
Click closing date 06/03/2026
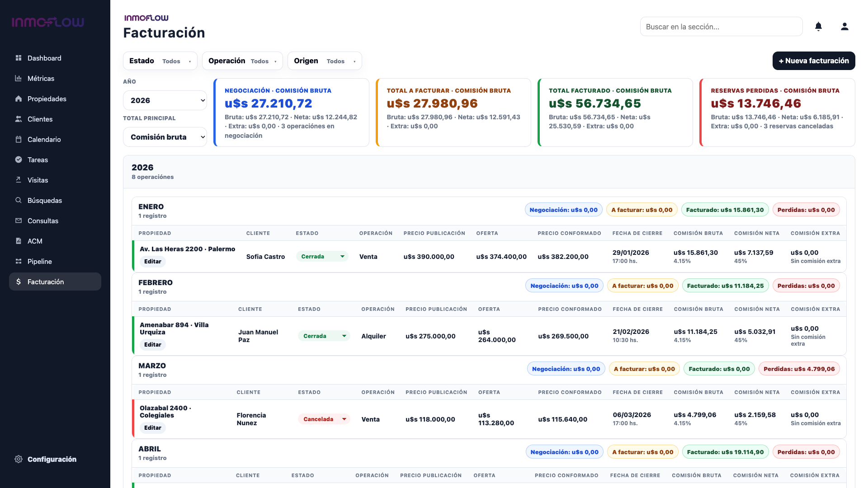(x=632, y=415)
